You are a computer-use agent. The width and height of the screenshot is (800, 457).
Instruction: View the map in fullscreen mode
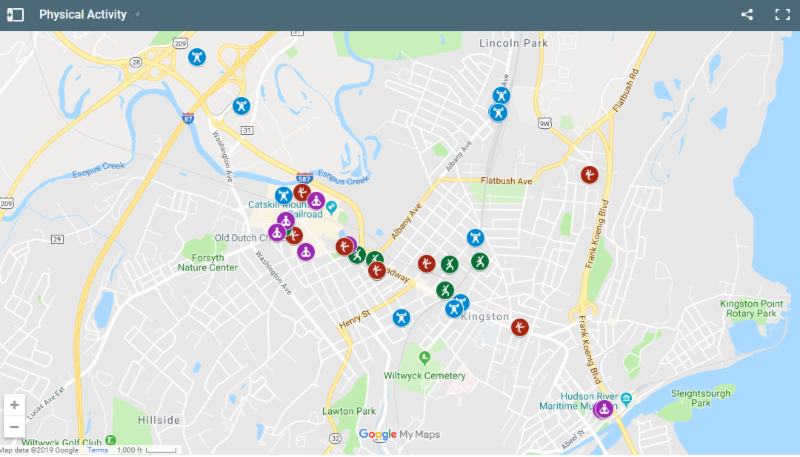782,14
